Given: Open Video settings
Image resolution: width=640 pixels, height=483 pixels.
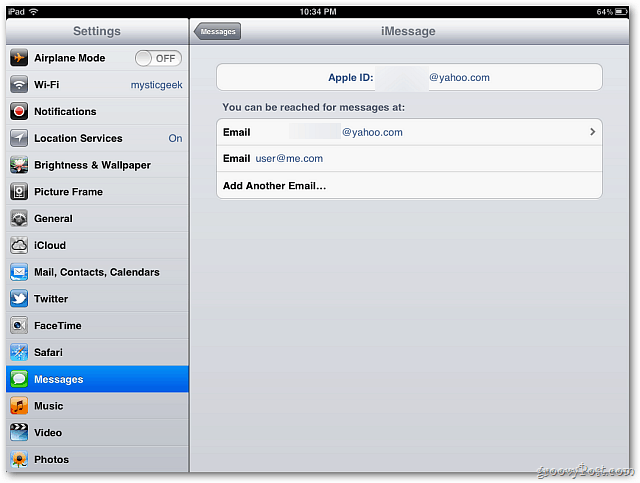Looking at the screenshot, I should [97, 432].
